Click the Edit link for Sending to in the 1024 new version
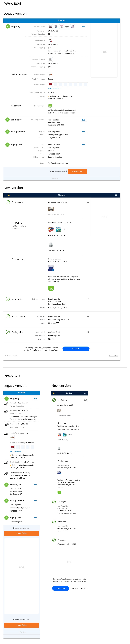130x644 pixels. 88,299
